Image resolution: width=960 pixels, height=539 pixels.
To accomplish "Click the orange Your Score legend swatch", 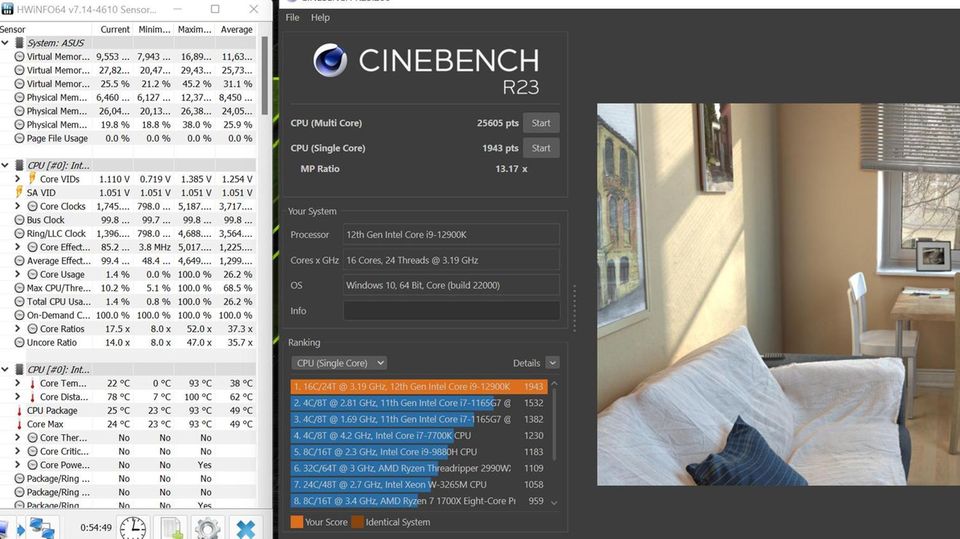I will [x=297, y=521].
